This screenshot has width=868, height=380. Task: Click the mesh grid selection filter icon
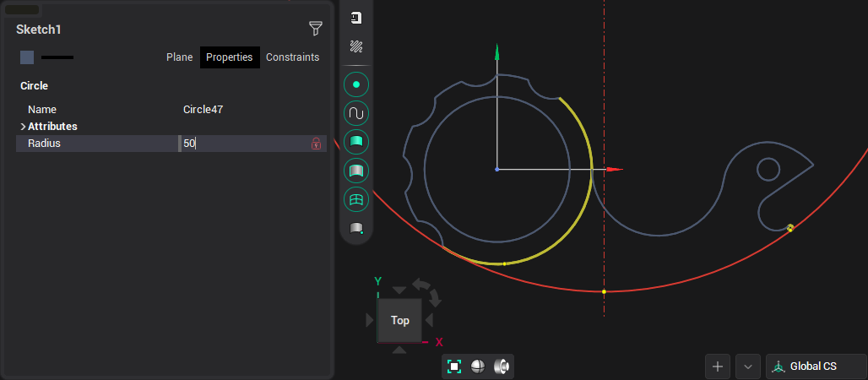coord(356,199)
